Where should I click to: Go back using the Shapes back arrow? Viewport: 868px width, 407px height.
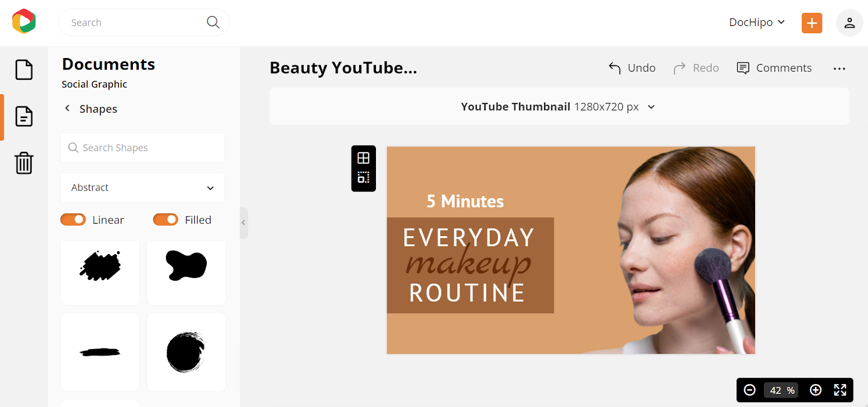click(67, 109)
